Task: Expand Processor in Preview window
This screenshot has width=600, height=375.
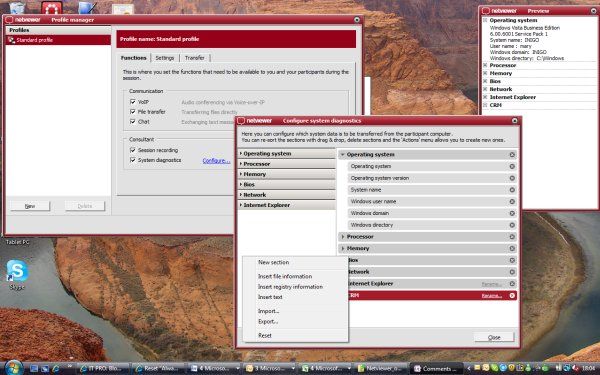Action: pos(485,65)
